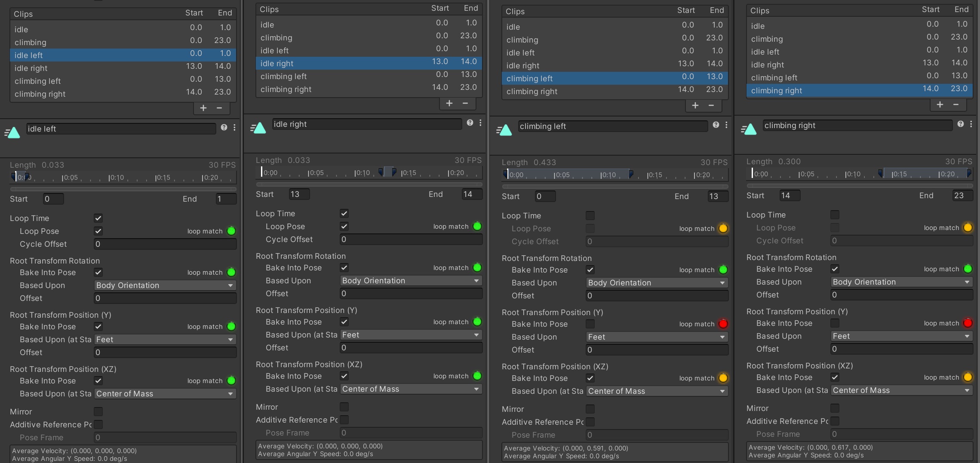Open the options menu on the climbing right panel

971,124
